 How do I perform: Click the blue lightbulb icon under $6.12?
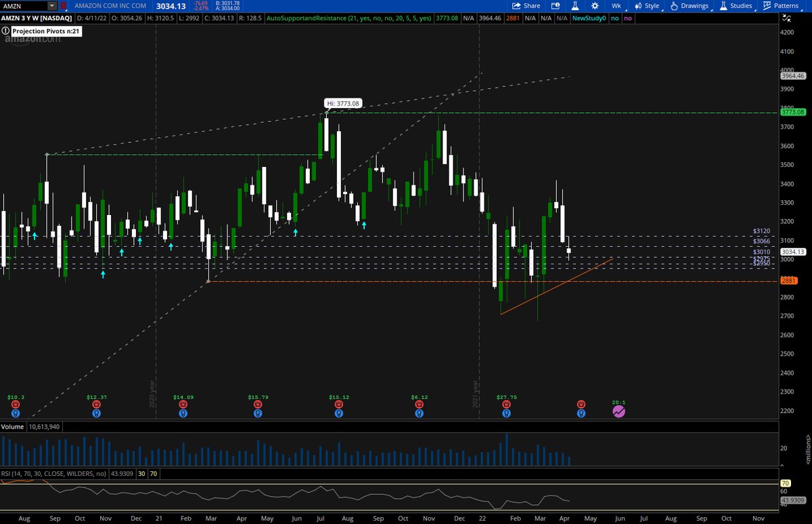(x=419, y=412)
